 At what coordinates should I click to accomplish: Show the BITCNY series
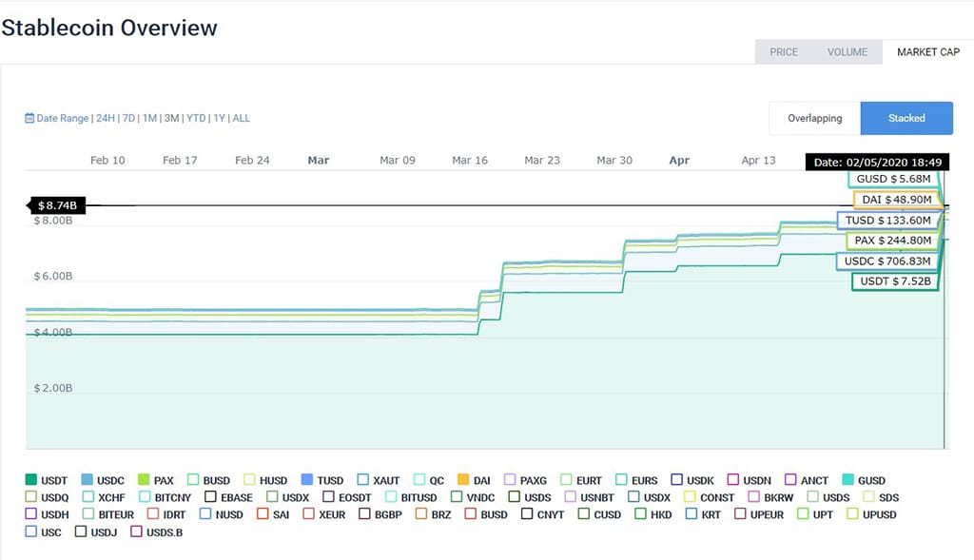(x=146, y=496)
